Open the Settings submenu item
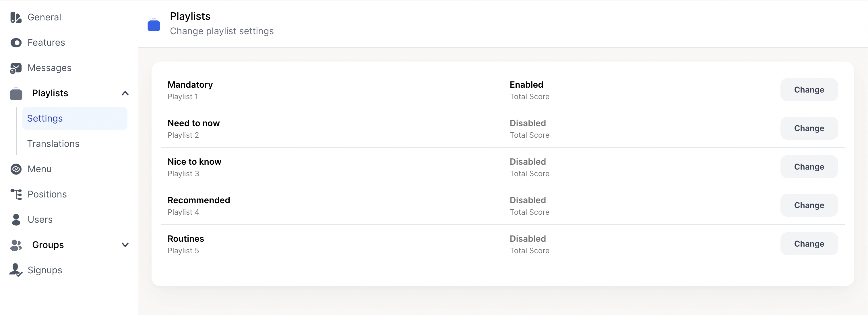The image size is (868, 315). tap(75, 118)
